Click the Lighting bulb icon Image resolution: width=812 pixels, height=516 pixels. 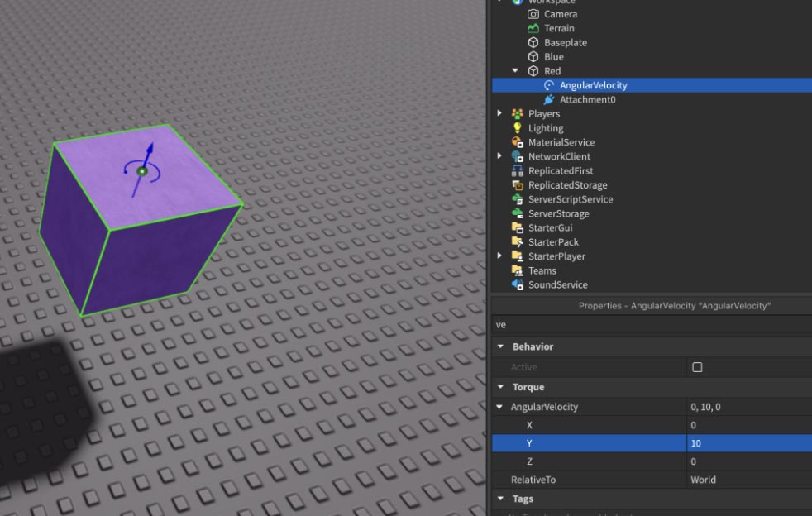coord(518,128)
